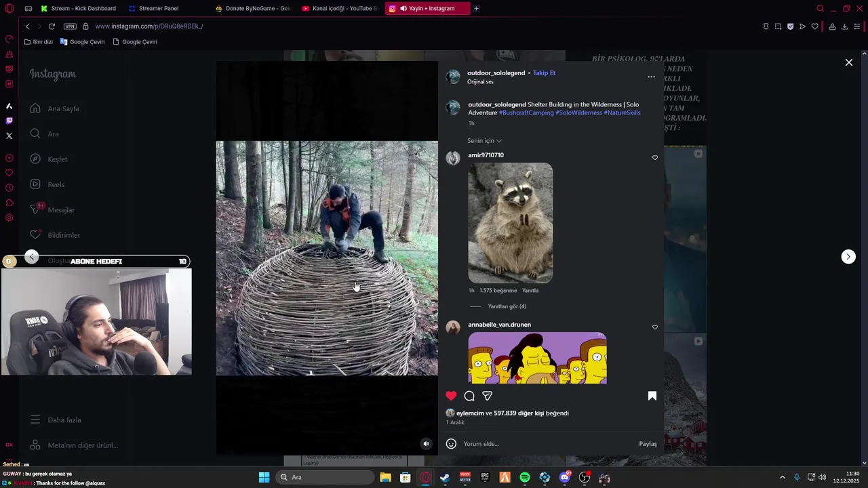Screen dimensions: 868x488
Task: Click taskbar Ara search box
Action: 325,478
